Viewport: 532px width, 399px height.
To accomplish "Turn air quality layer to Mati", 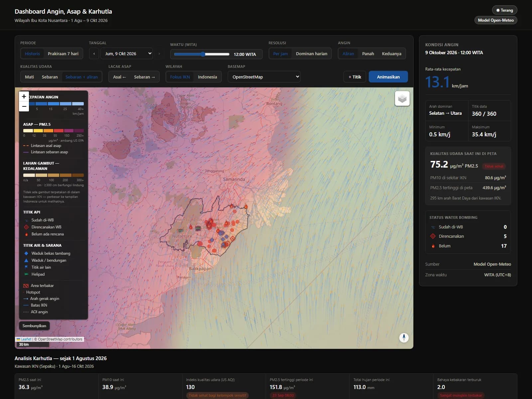I will coord(29,77).
